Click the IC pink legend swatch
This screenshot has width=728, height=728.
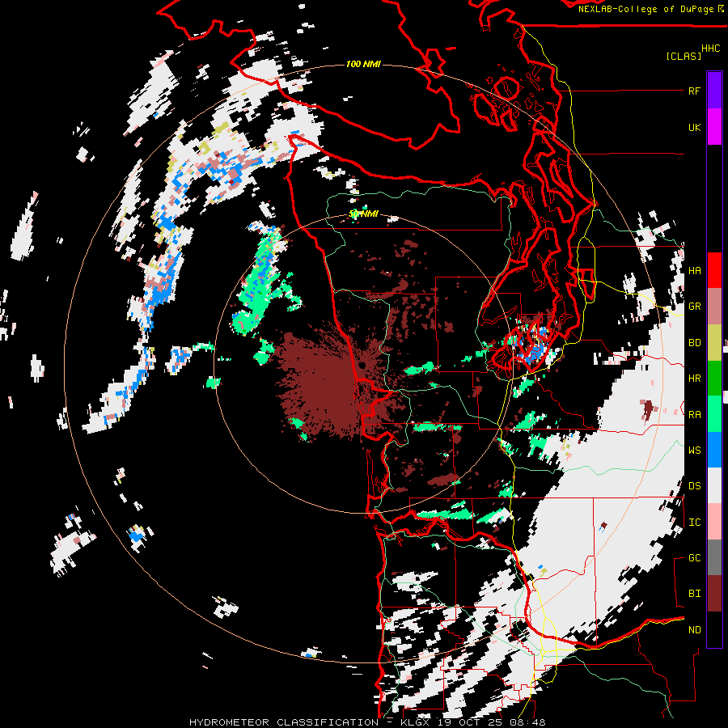coord(714,522)
